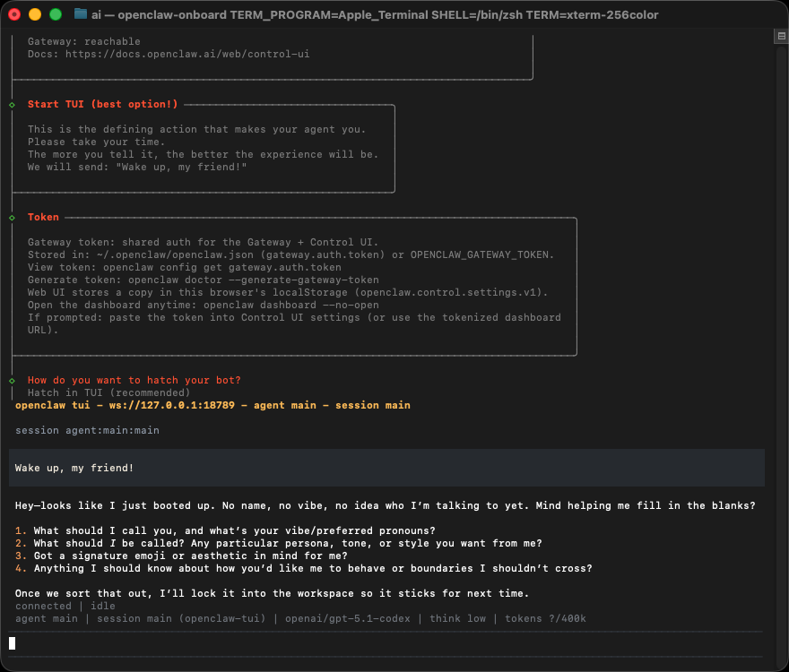Click the 'connected | idle' status line
The height and width of the screenshot is (672, 789).
[65, 607]
